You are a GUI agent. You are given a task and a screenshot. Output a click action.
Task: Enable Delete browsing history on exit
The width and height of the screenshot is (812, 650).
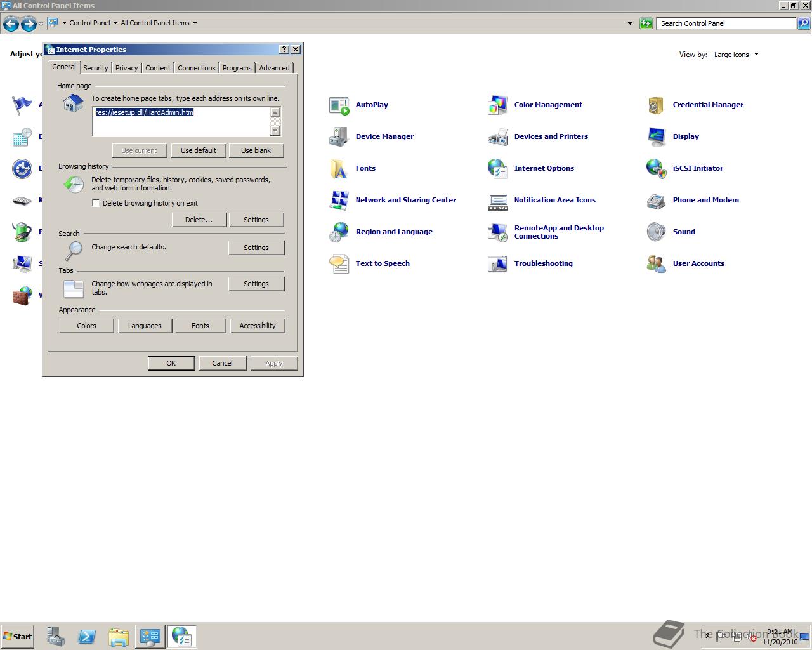point(96,203)
